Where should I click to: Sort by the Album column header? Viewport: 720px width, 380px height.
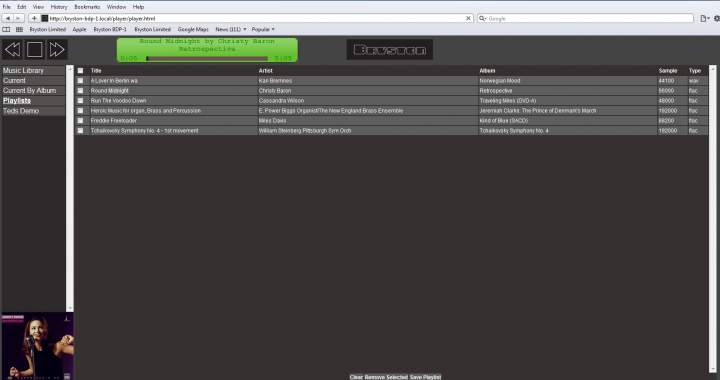pos(487,71)
